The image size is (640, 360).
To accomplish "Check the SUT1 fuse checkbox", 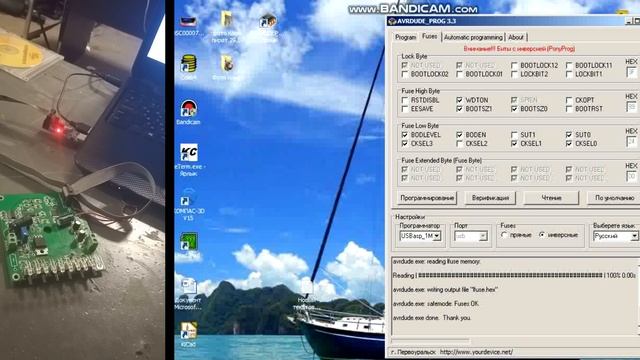I will tap(514, 135).
